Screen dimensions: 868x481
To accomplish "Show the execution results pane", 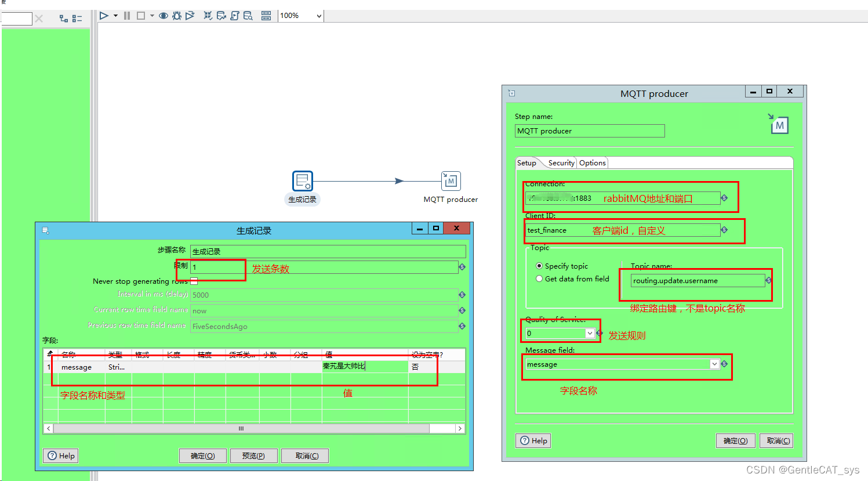I will [x=266, y=16].
